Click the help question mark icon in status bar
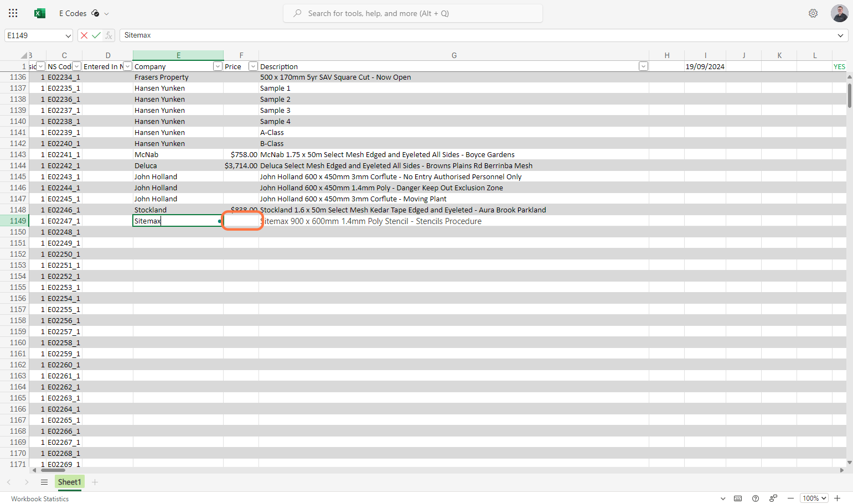 click(756, 498)
